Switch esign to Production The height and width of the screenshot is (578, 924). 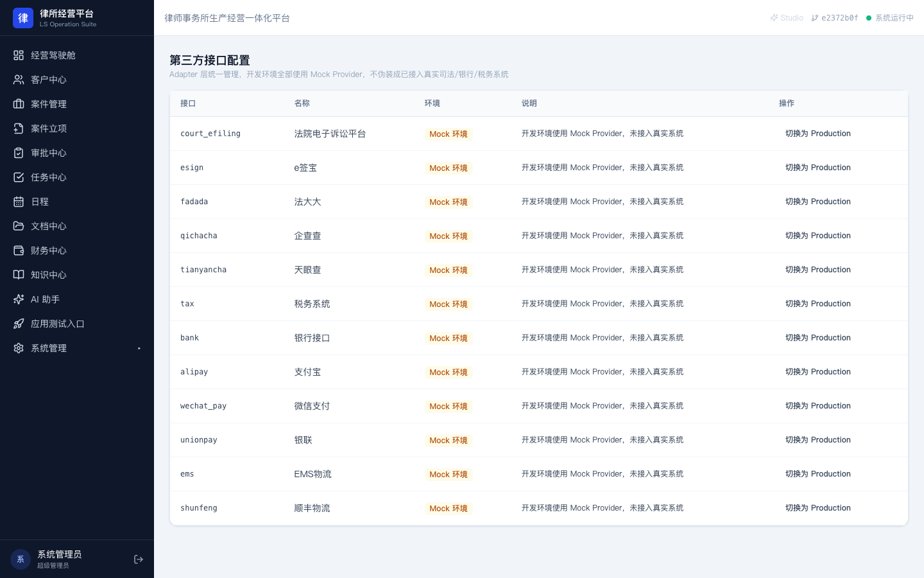[x=818, y=168]
